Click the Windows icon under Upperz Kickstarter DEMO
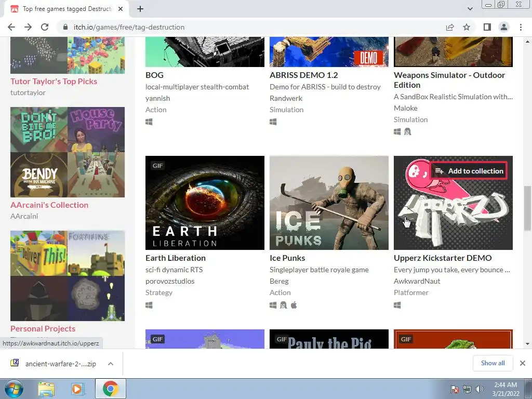This screenshot has width=532, height=399. (397, 305)
